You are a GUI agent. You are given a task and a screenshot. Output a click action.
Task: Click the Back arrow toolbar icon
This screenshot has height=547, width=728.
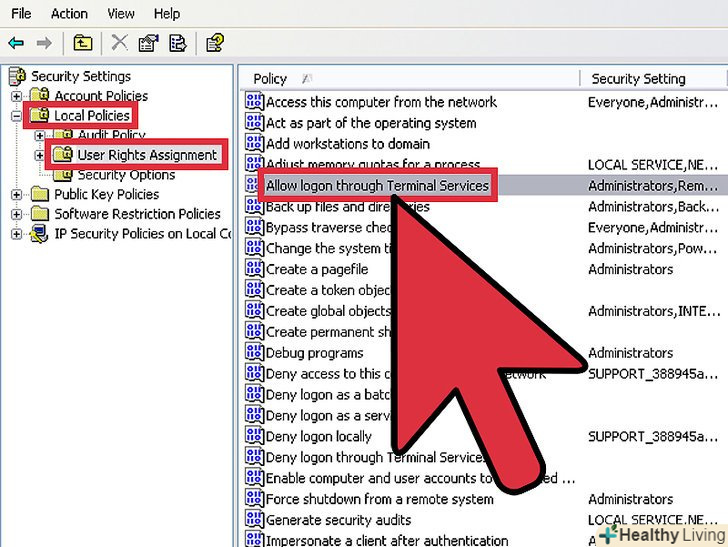[x=15, y=43]
